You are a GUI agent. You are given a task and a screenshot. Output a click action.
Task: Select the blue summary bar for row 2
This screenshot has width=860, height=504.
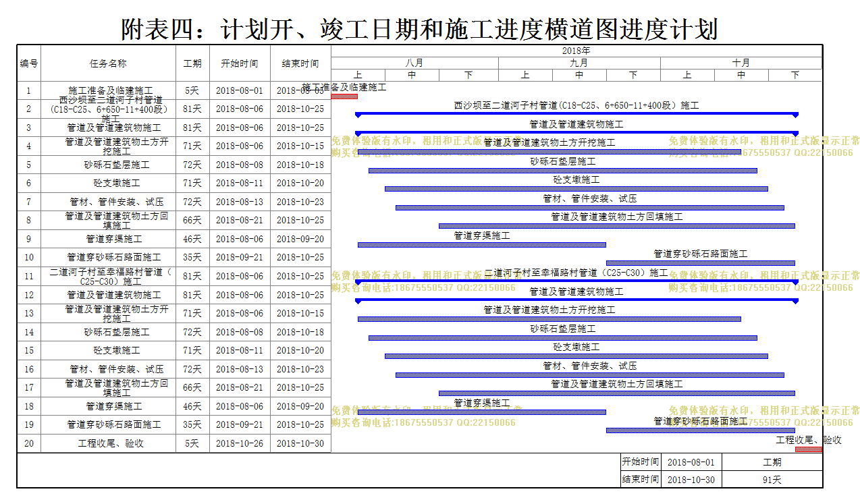[576, 114]
